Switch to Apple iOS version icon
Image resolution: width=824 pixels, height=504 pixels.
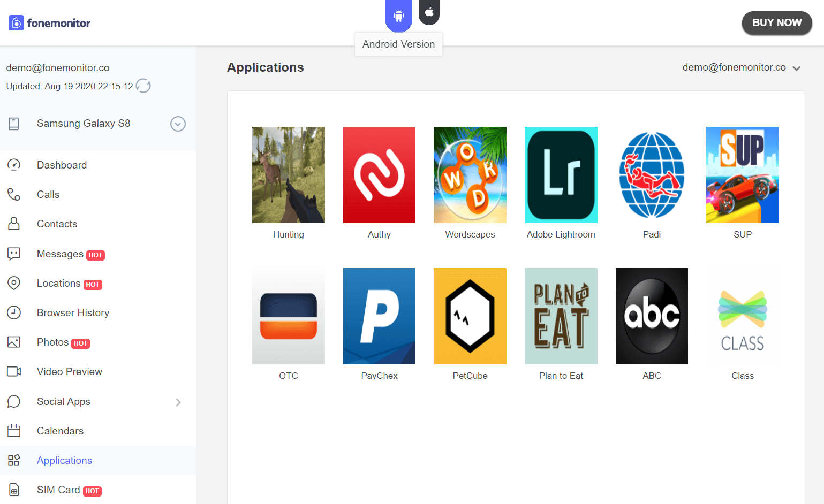pos(429,12)
